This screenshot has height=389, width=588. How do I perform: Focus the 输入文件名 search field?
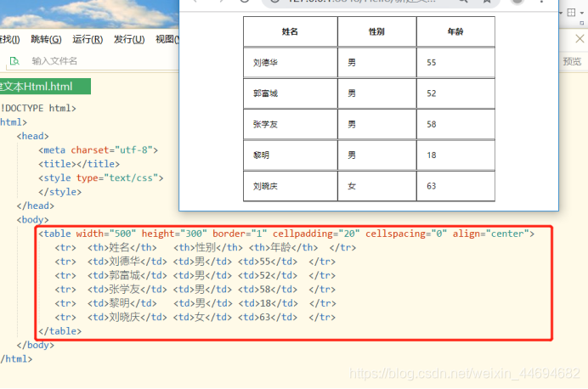[x=54, y=61]
